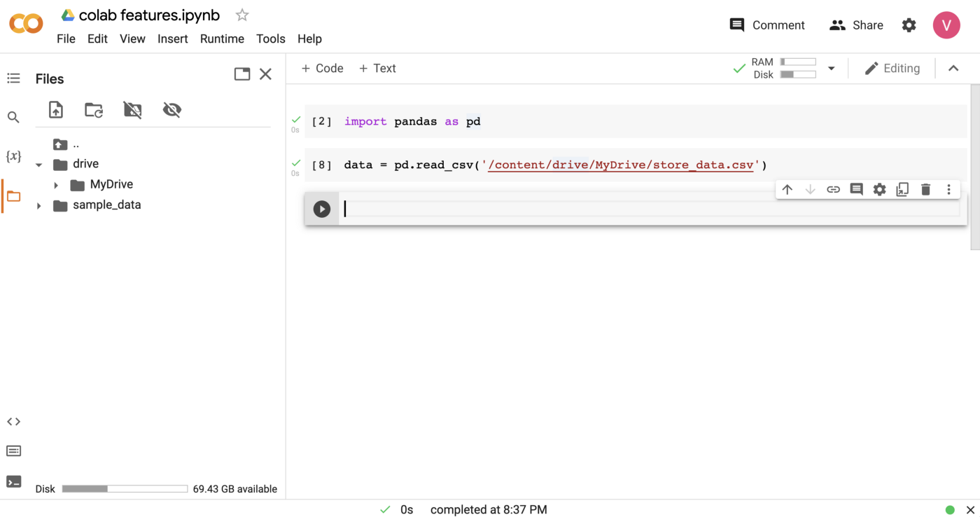
Task: Click the green connection status dot
Action: click(950, 510)
